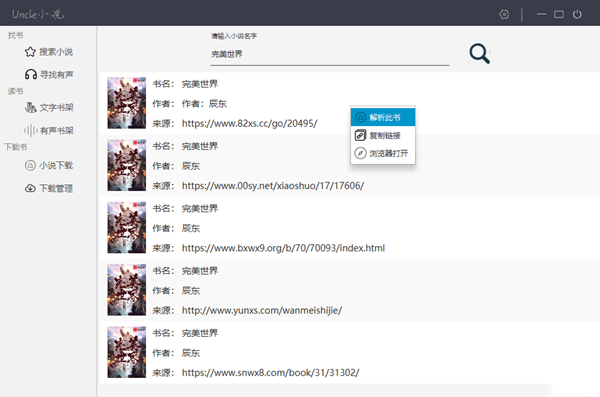
Task: Click title 完美世界 in yunxs.com result
Action: point(200,271)
